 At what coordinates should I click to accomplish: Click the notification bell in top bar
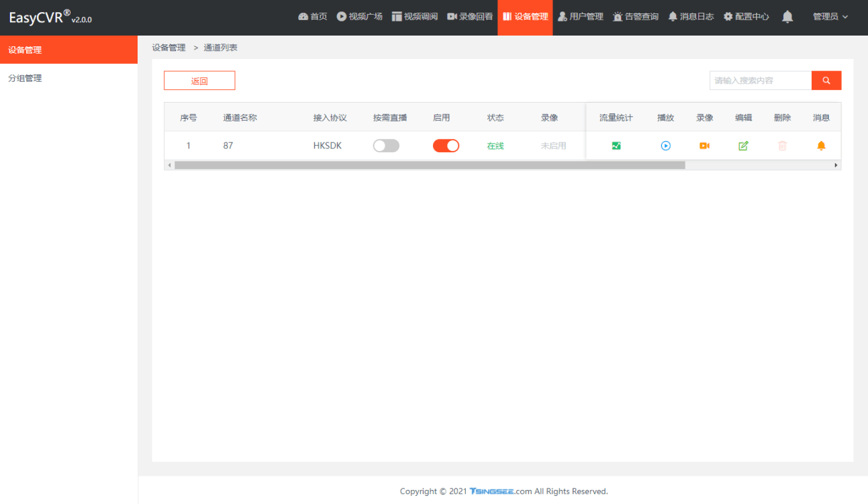coord(787,17)
